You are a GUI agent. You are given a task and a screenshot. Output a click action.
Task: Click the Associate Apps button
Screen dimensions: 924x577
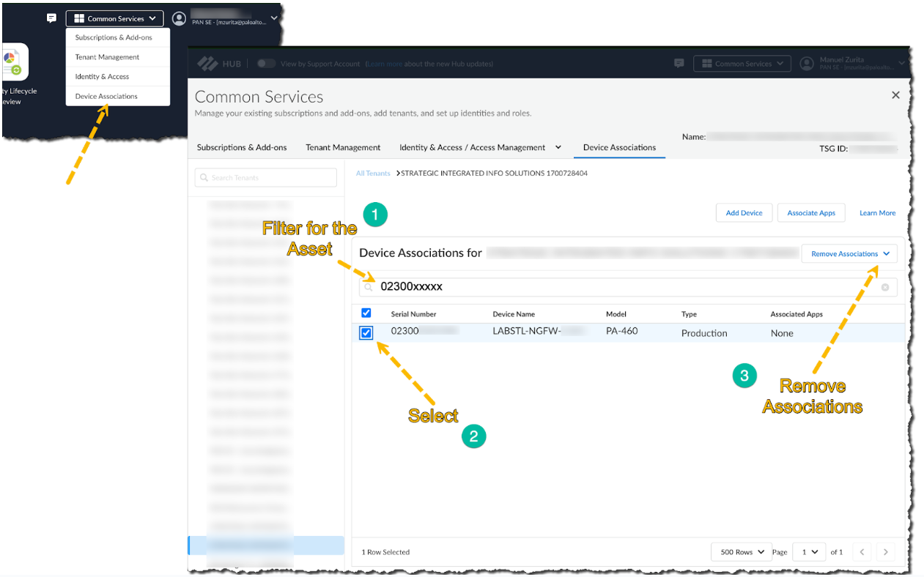[811, 213]
